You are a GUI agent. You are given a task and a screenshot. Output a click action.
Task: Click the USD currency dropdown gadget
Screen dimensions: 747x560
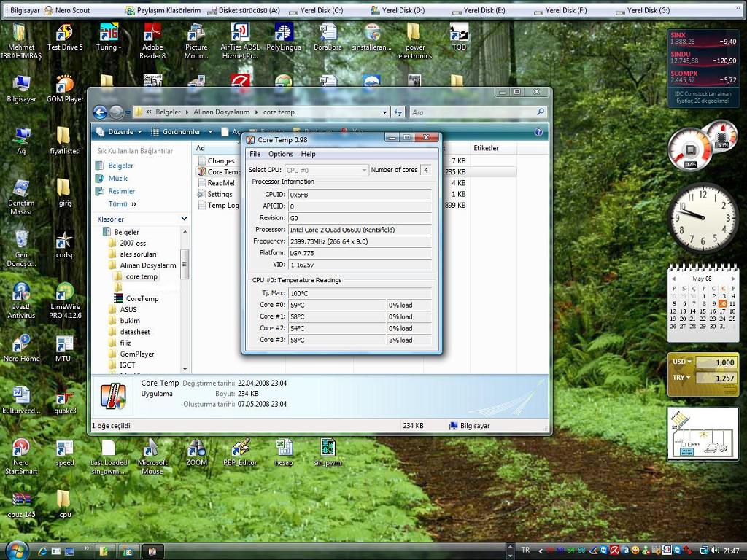(682, 362)
